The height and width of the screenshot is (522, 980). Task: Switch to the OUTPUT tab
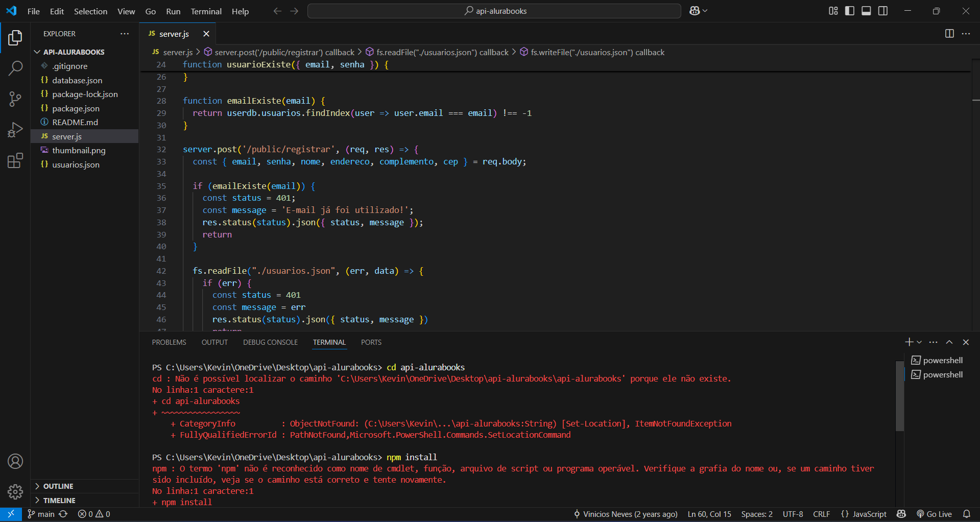214,342
